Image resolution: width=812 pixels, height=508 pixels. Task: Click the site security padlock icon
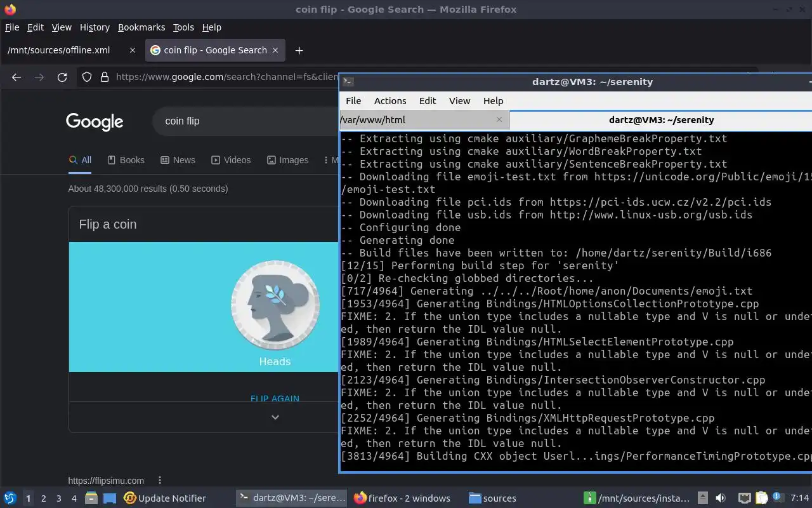105,77
